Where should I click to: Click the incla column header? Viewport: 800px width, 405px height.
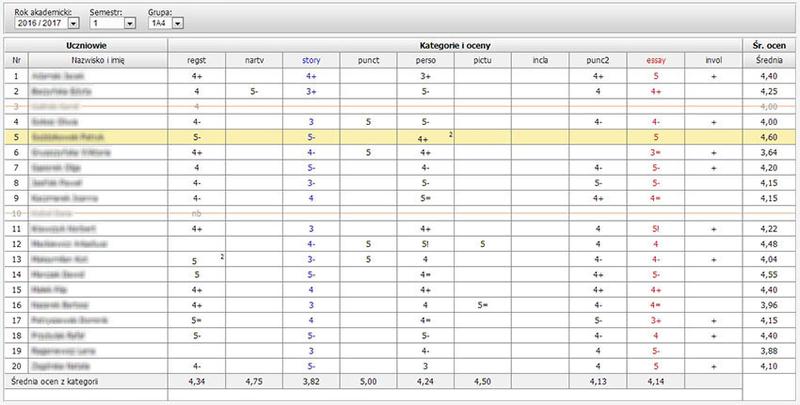pos(540,61)
